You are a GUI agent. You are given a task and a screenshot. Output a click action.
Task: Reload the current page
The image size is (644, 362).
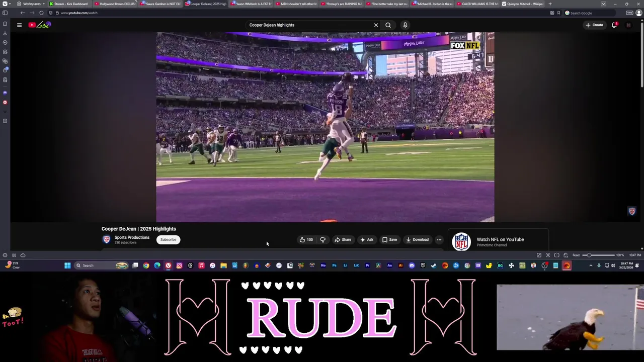coord(41,13)
